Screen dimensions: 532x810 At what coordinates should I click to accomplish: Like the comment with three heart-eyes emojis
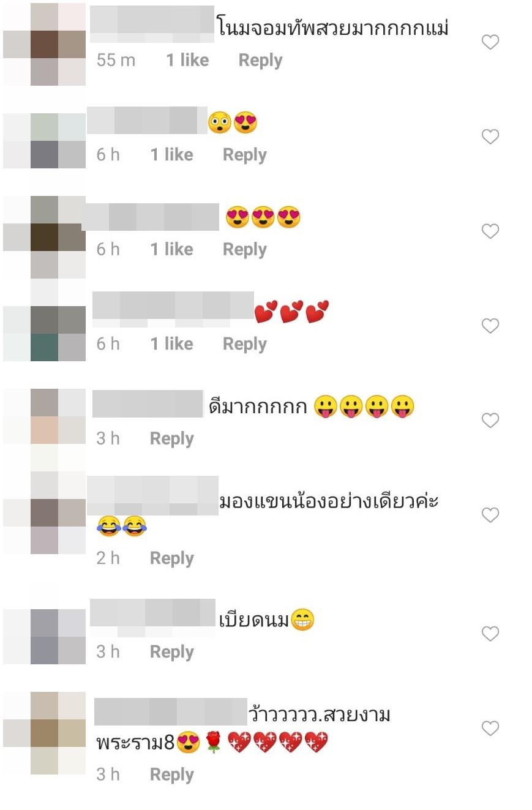point(490,231)
